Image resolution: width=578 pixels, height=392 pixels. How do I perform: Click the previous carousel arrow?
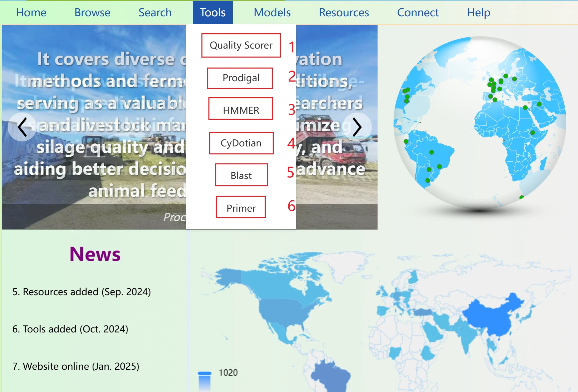[22, 127]
